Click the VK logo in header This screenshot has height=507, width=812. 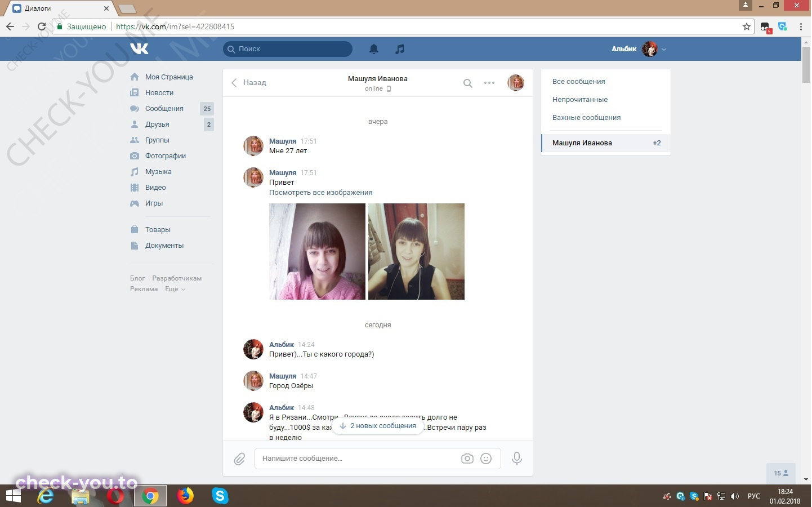coord(139,49)
